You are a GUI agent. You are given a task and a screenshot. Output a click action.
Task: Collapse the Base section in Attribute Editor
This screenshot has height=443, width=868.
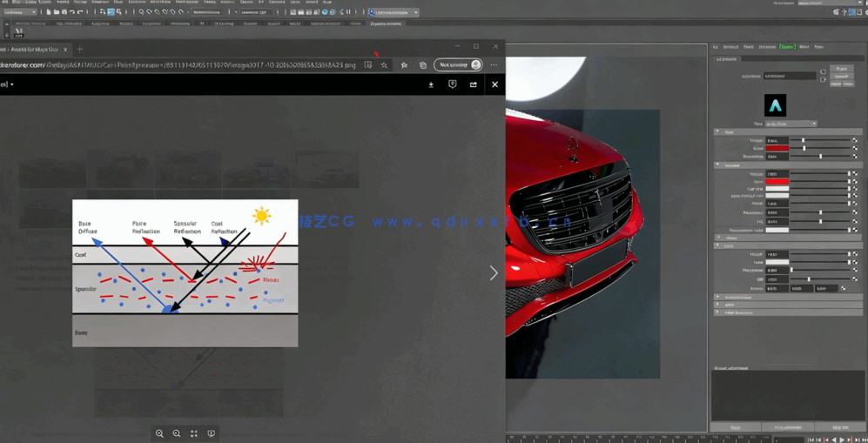[718, 132]
